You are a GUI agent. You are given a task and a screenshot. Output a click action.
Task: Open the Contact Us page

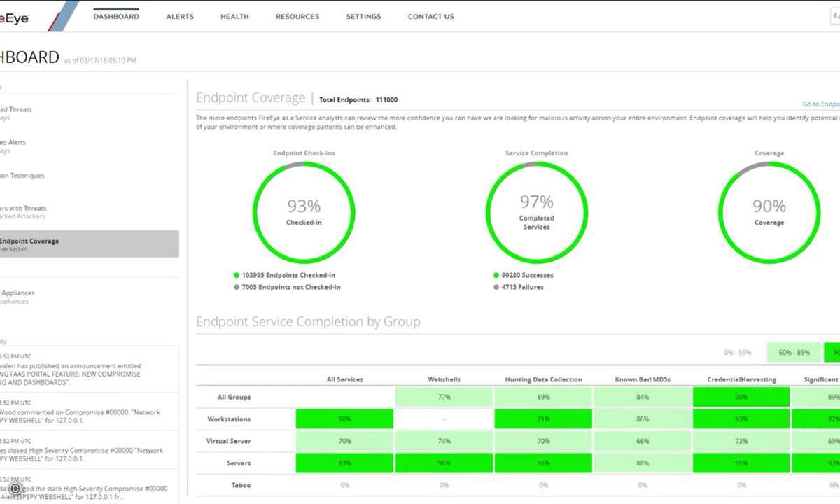click(x=430, y=16)
